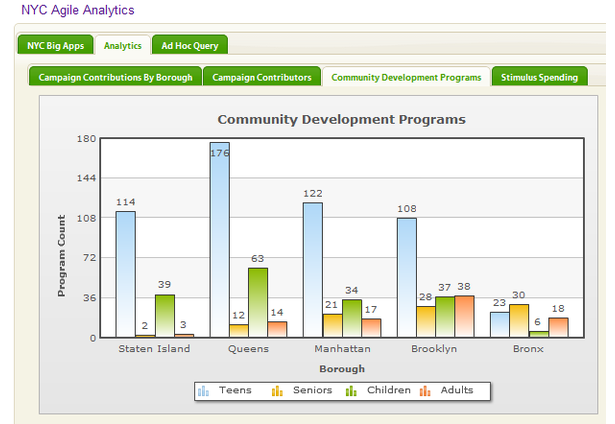Click the Seniors legend bar icon

(277, 391)
